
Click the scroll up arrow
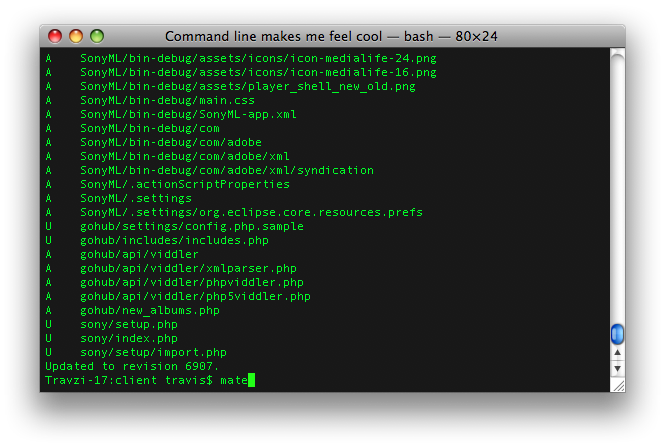click(618, 352)
